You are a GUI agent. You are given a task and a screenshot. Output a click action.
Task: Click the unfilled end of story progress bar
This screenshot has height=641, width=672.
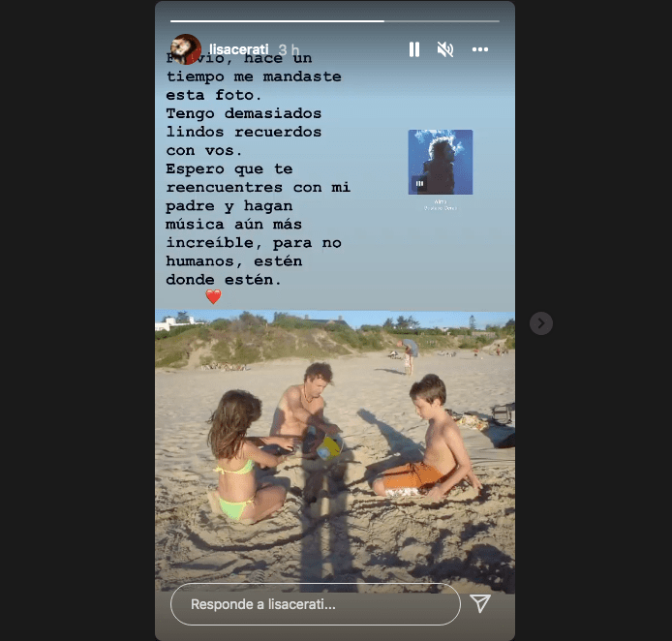point(442,21)
